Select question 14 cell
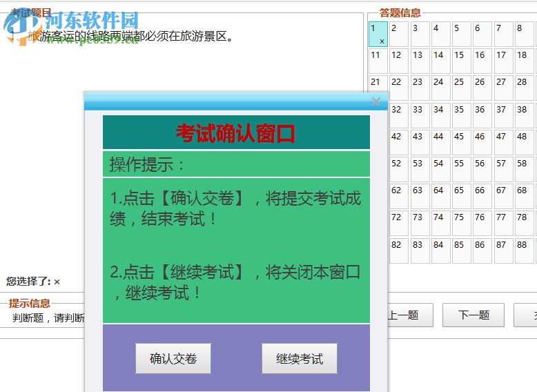 pos(441,61)
